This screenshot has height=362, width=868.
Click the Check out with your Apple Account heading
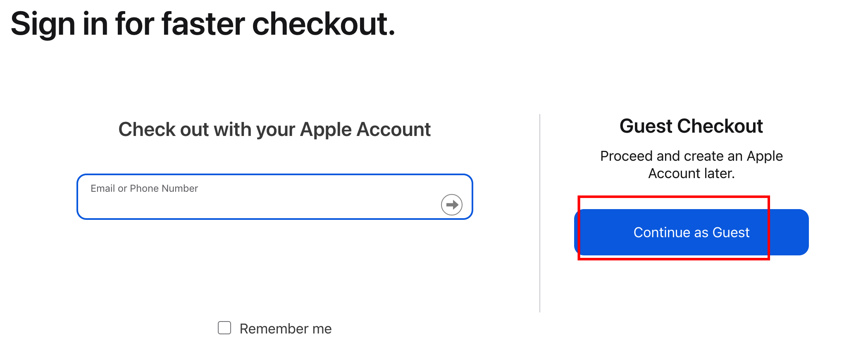point(274,129)
